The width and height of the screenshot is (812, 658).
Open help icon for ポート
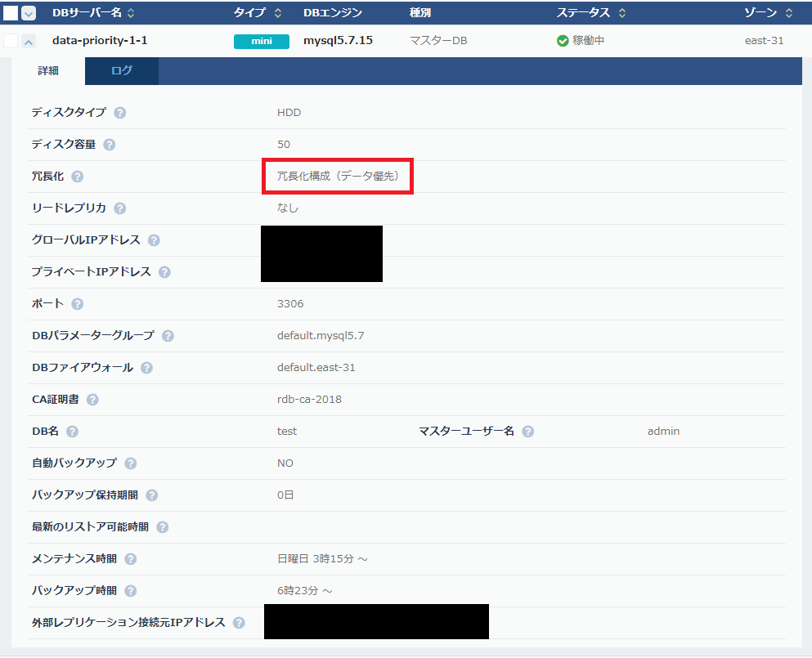77,304
